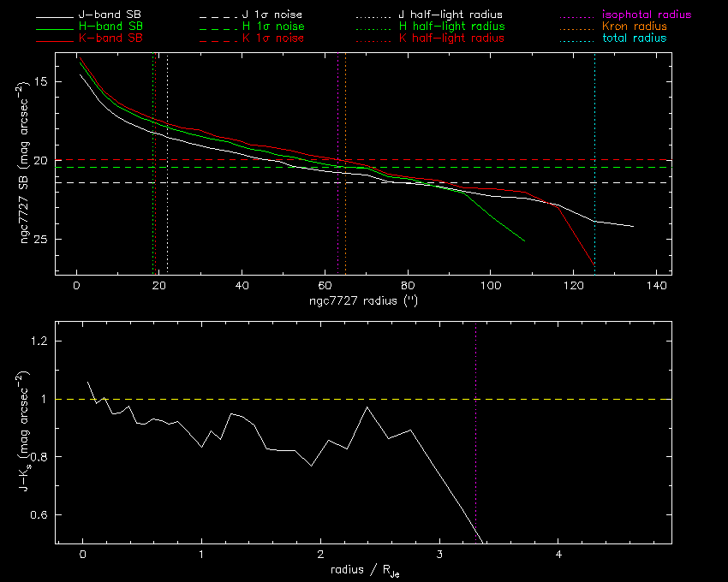The height and width of the screenshot is (582, 728).
Task: Click the 'ngc7727 radius' x-axis title
Action: click(362, 301)
